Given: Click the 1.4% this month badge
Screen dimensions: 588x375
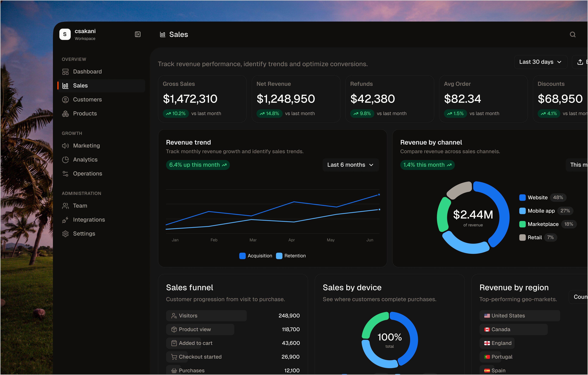Looking at the screenshot, I should [427, 165].
